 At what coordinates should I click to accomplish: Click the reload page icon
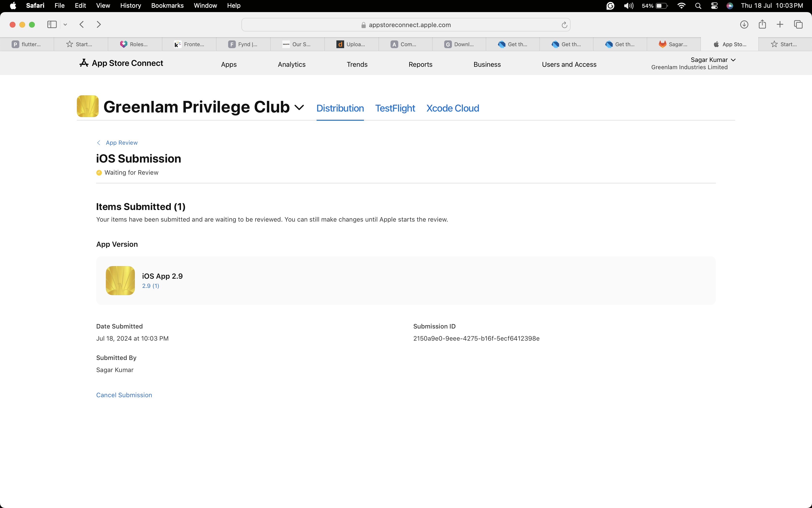point(564,25)
